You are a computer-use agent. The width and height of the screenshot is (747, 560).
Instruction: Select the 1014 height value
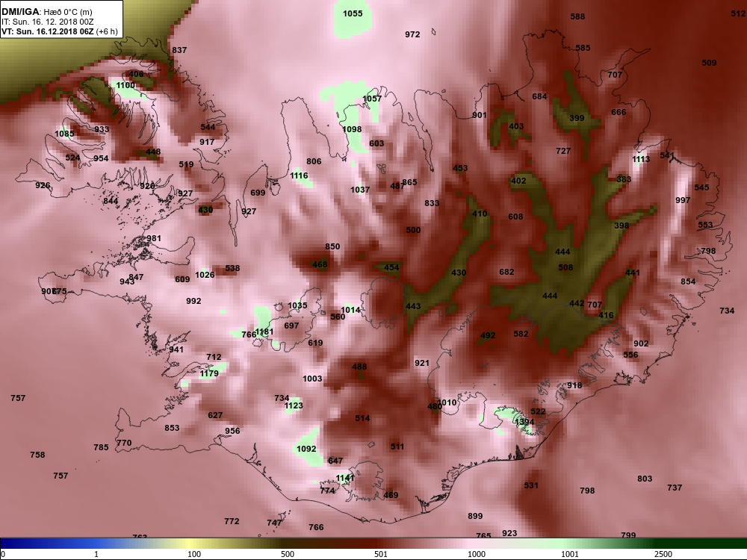pyautogui.click(x=350, y=310)
